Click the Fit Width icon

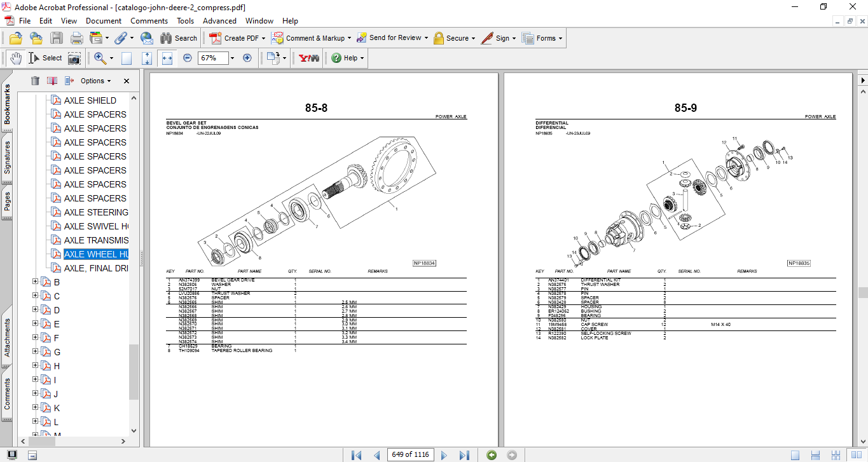click(x=167, y=58)
